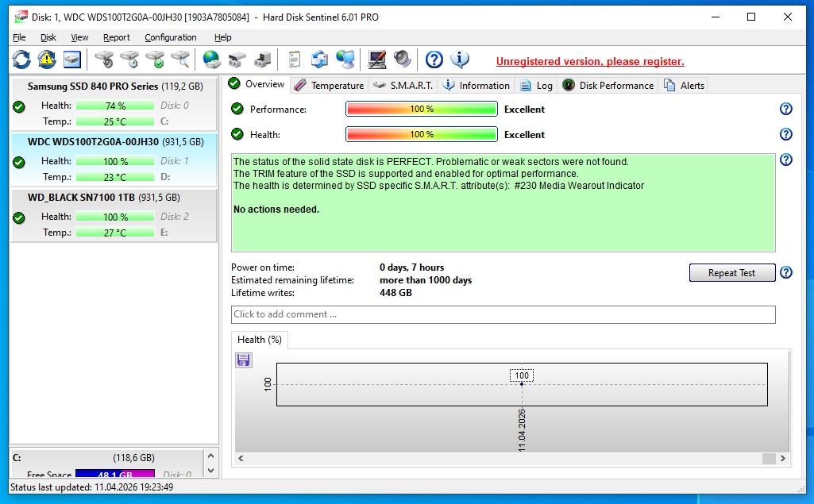Switch to the Disk Performance tab

pyautogui.click(x=608, y=85)
